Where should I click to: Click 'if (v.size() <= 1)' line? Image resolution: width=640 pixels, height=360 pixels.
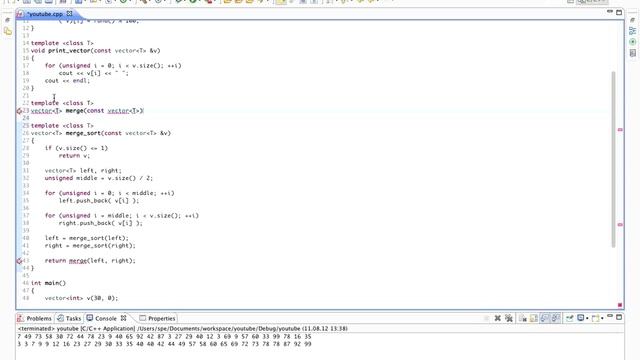(76, 148)
